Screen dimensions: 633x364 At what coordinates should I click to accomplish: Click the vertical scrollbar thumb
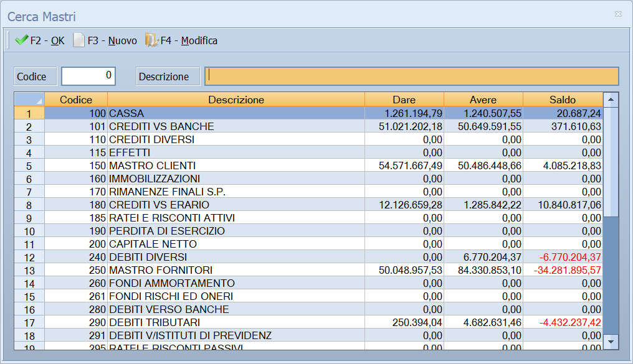pos(611,162)
